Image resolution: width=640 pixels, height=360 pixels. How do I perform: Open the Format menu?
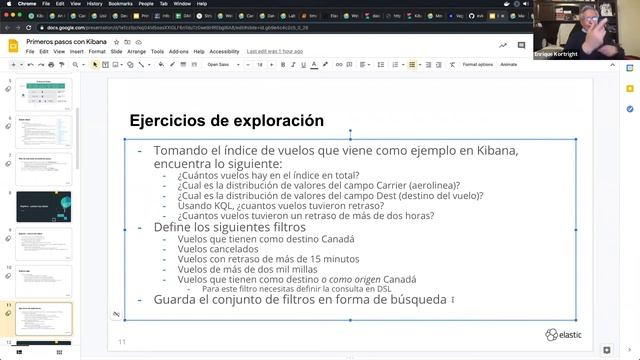(97, 51)
